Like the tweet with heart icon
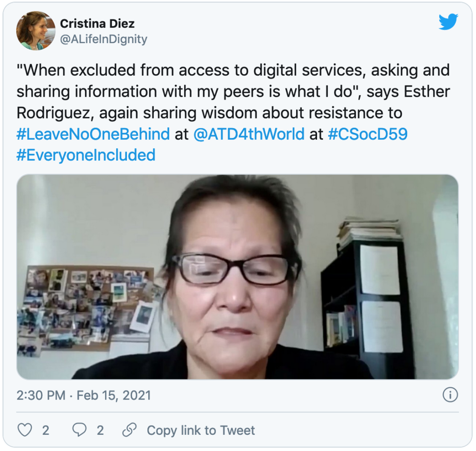Screen dimensions: 476x451 25,430
